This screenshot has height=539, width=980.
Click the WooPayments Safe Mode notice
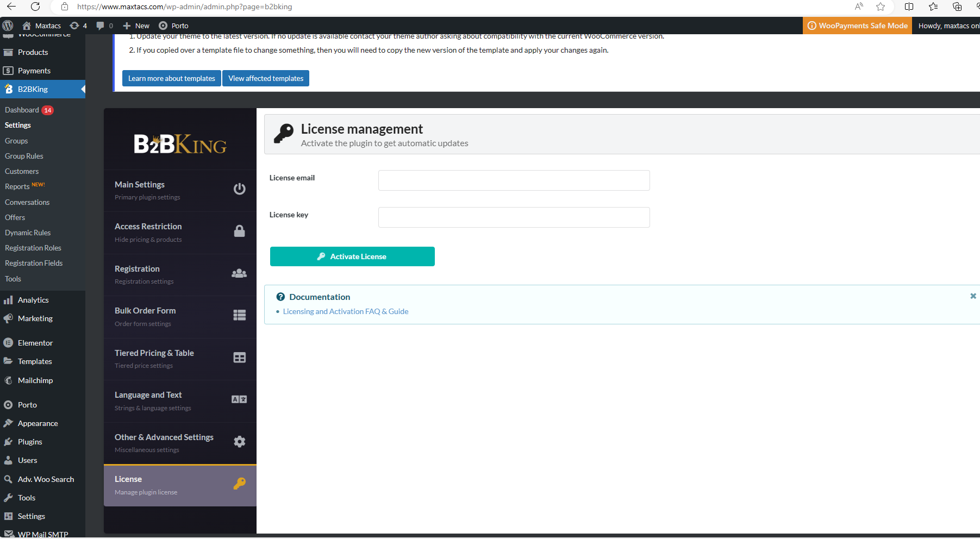(x=857, y=26)
